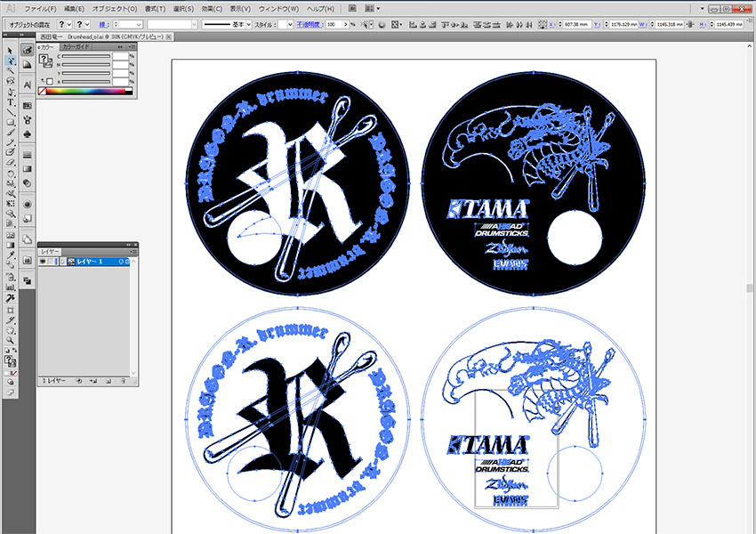This screenshot has height=534, width=756.
Task: Open the Gradient panel dock icon
Action: tap(27, 169)
